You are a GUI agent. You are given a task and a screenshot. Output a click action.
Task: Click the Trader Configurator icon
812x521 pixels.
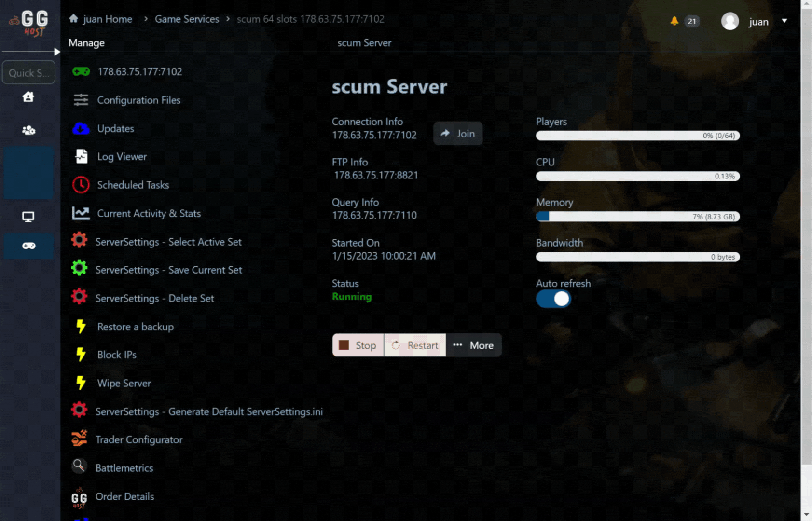[x=79, y=438]
